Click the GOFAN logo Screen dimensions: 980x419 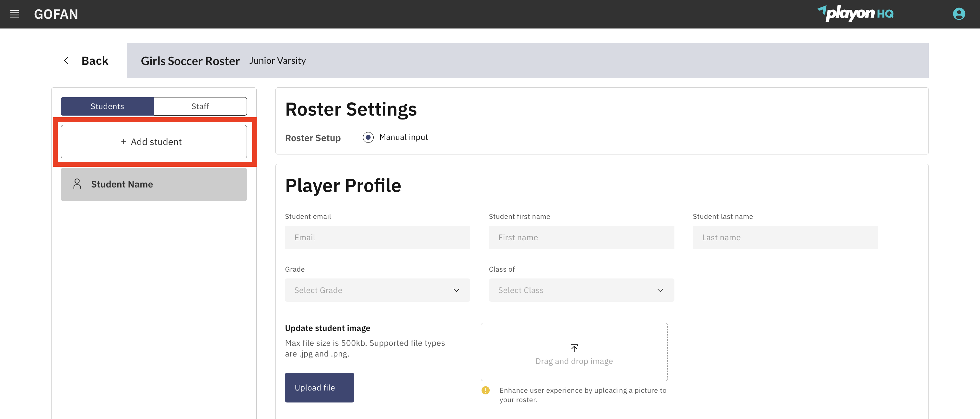pos(56,14)
